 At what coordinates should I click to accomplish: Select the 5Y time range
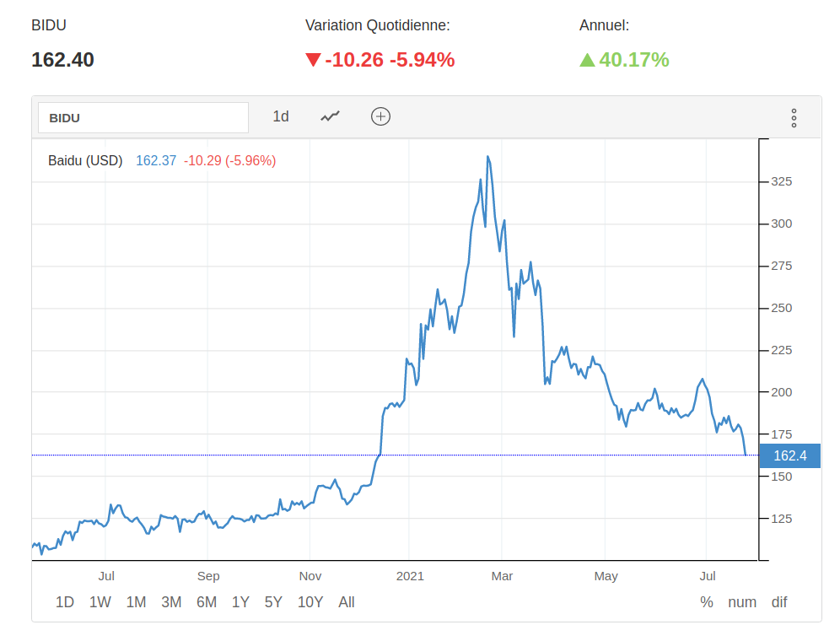click(x=273, y=602)
